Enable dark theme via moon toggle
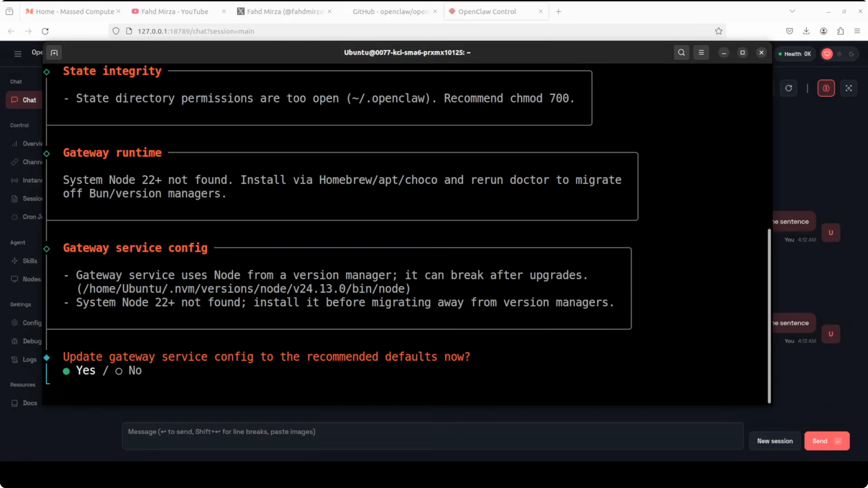 [852, 54]
